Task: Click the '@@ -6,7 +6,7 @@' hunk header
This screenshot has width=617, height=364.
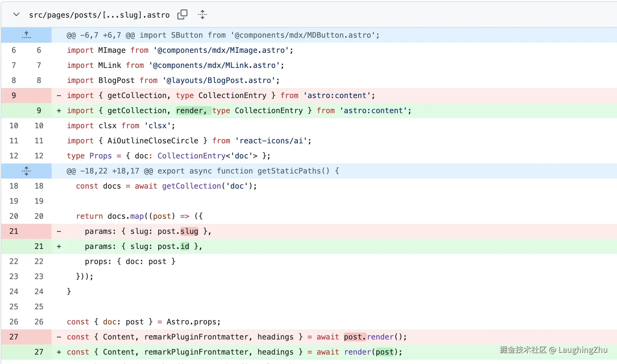Action: click(x=101, y=35)
